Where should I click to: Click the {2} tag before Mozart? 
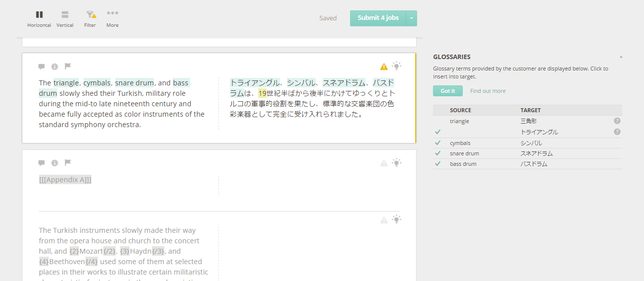pyautogui.click(x=74, y=251)
